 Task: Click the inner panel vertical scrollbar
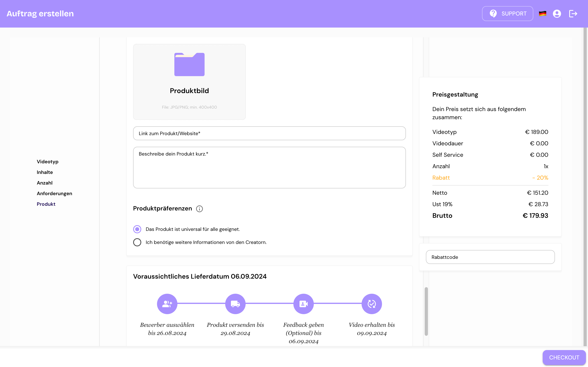pyautogui.click(x=426, y=311)
